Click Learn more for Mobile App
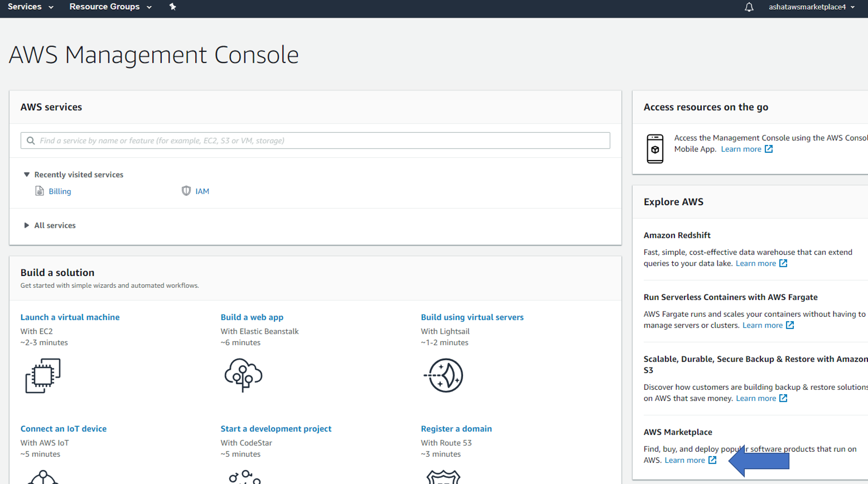Image resolution: width=868 pixels, height=484 pixels. 741,149
